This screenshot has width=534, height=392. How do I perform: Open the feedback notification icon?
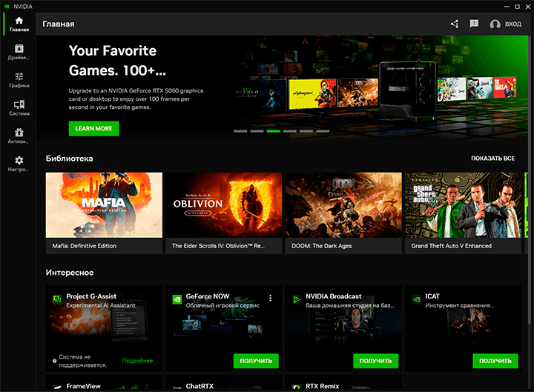coord(474,24)
